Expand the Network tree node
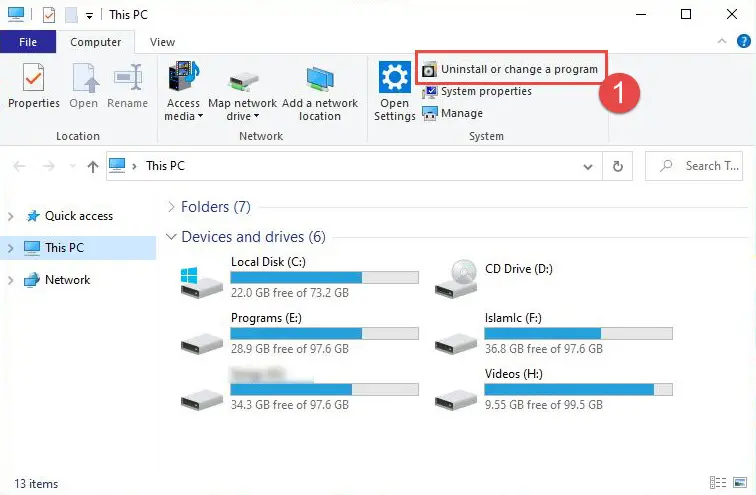This screenshot has height=495, width=756. tap(11, 280)
